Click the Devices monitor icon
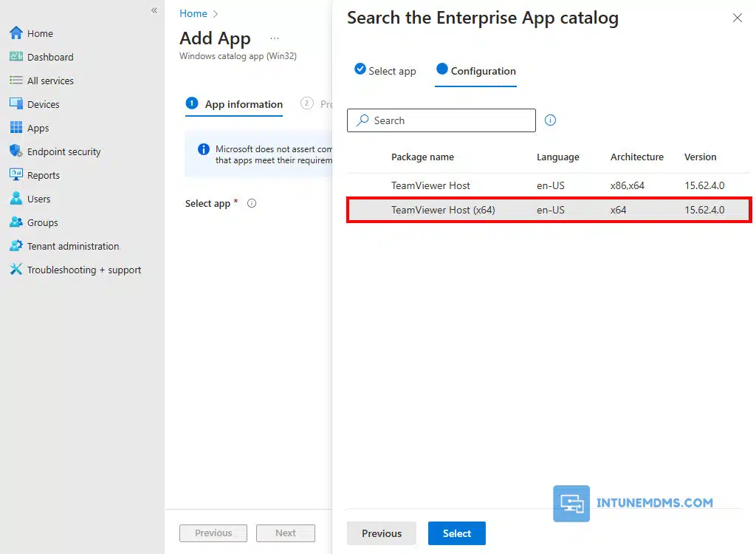756x554 pixels. pos(16,103)
